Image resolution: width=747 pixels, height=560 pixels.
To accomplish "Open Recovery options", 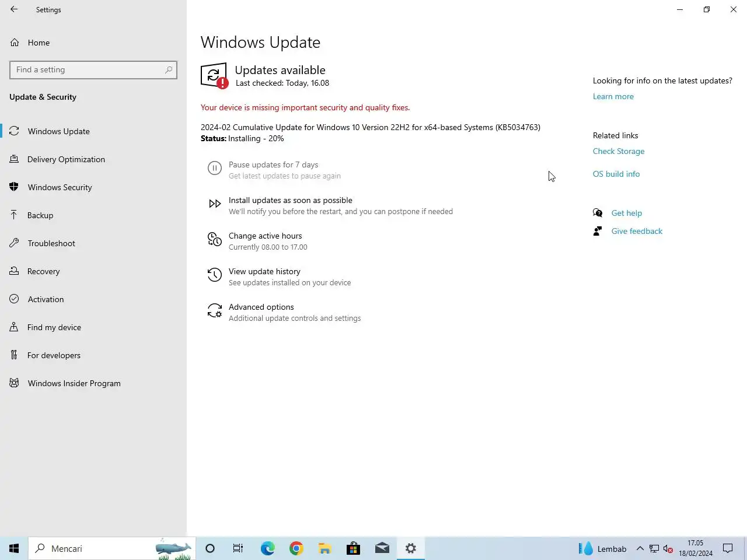I will [x=93, y=271].
